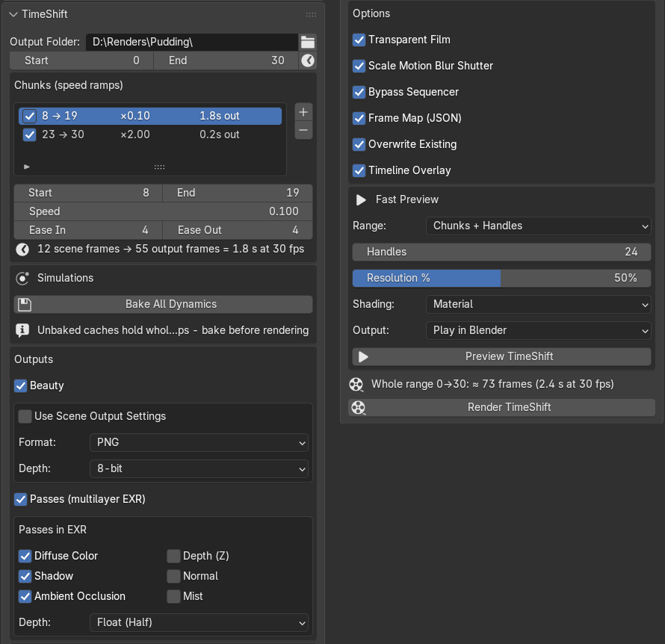Click Render TimeShift button

[501, 408]
